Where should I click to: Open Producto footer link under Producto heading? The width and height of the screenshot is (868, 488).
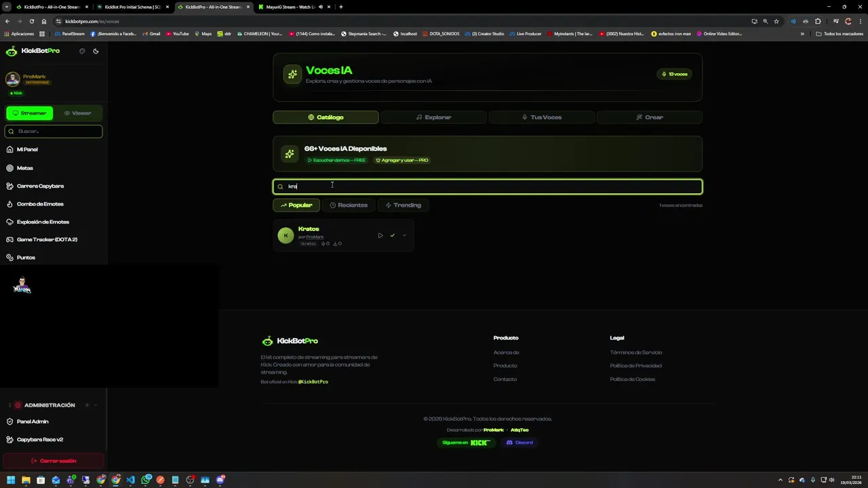(505, 366)
